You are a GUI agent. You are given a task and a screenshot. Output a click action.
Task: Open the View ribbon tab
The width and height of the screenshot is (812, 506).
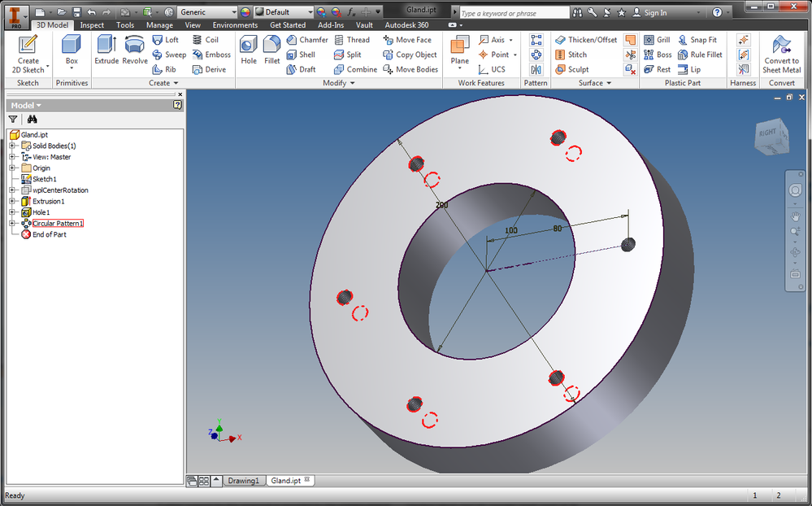193,25
